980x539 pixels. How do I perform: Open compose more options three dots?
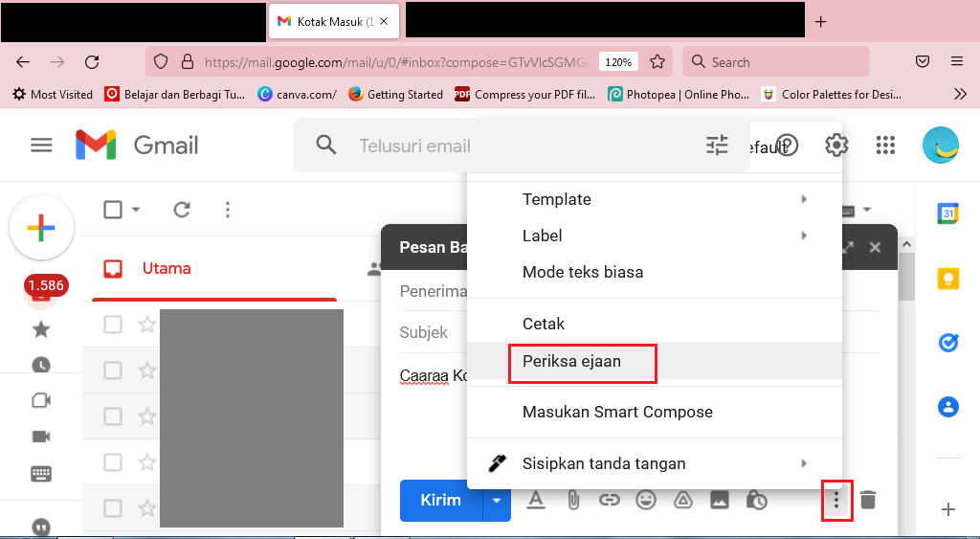[x=836, y=501]
